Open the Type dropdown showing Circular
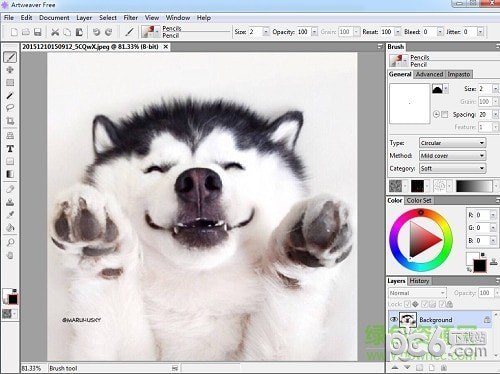Viewport: 500px width, 374px height. [452, 143]
